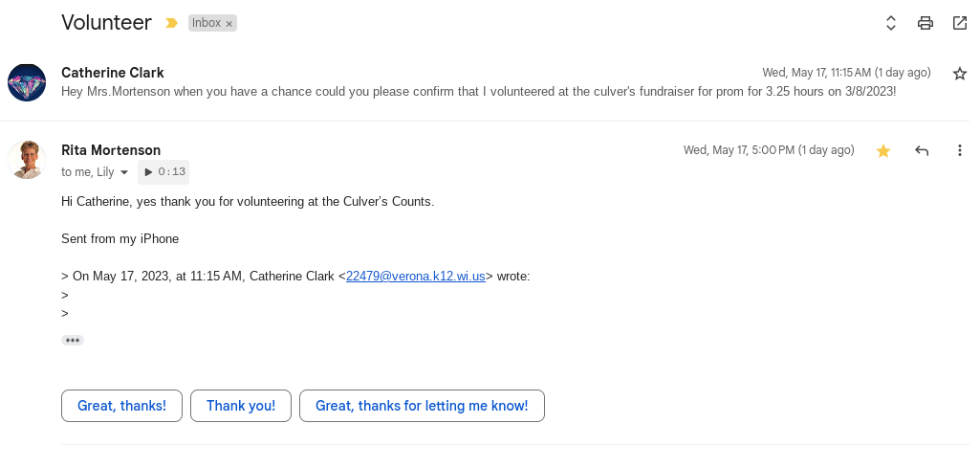Screen dimensions: 980x468
Task: Click the Inbox label tag
Action: (x=206, y=23)
